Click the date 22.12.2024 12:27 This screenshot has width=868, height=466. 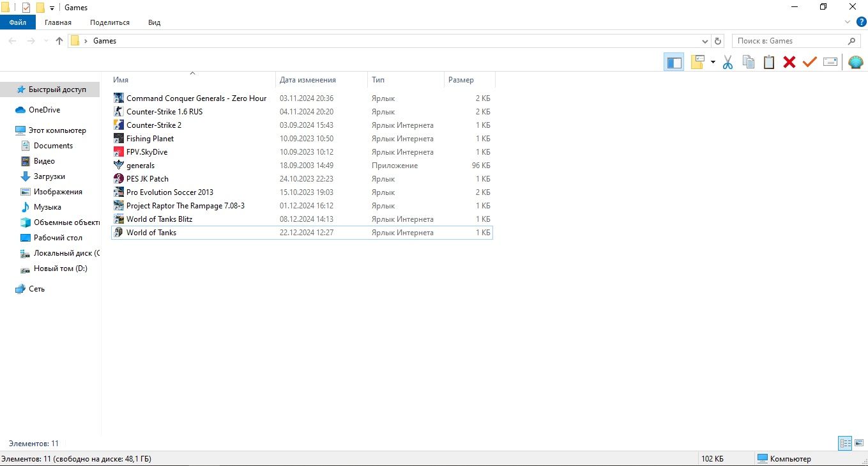(x=307, y=233)
